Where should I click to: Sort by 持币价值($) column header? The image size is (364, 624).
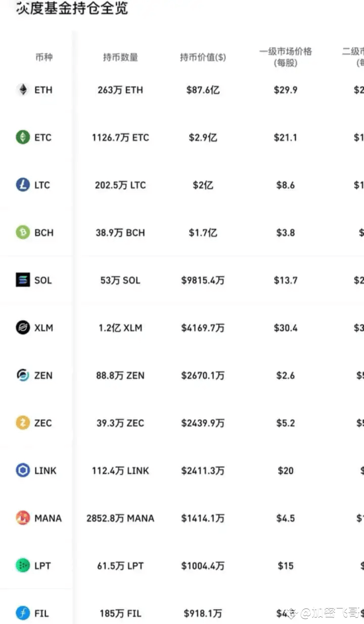pos(203,57)
